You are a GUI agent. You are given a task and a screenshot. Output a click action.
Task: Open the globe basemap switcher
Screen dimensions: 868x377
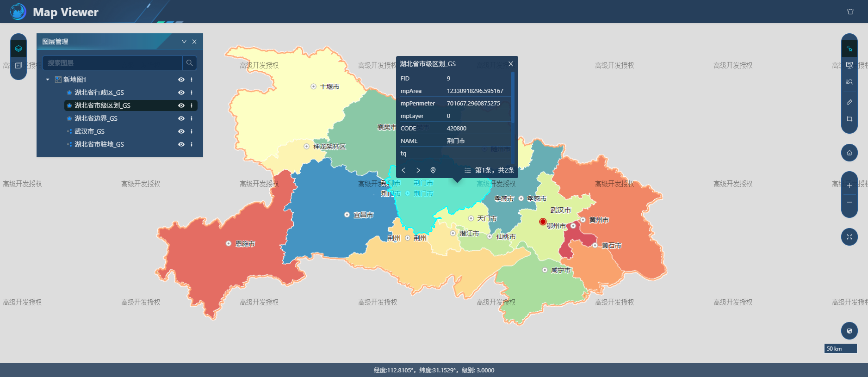tap(849, 331)
